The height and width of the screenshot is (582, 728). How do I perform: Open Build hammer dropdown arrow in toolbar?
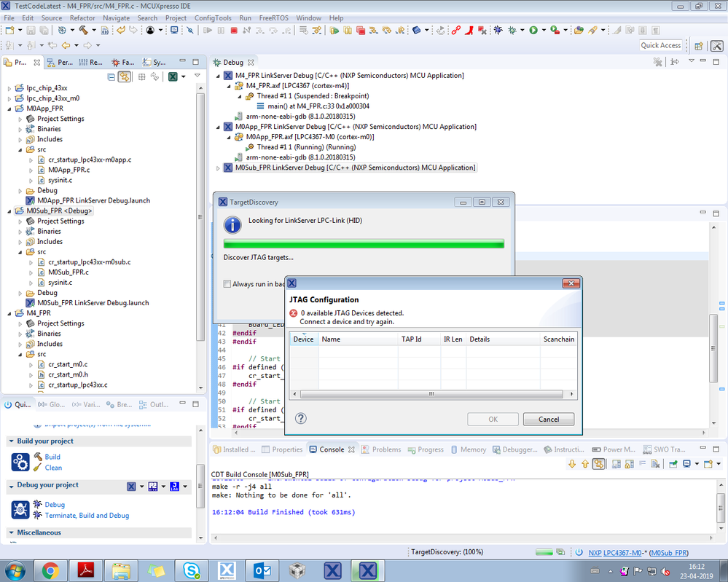click(x=94, y=30)
